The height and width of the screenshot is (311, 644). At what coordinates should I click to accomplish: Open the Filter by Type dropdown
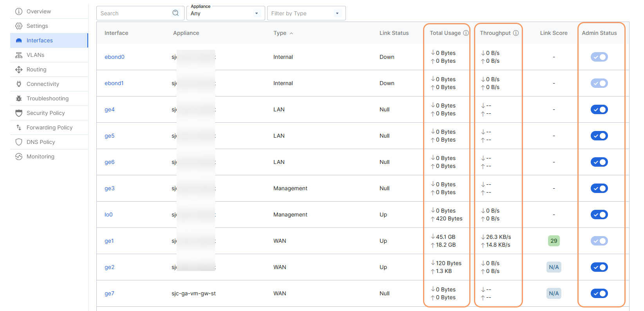pyautogui.click(x=306, y=13)
